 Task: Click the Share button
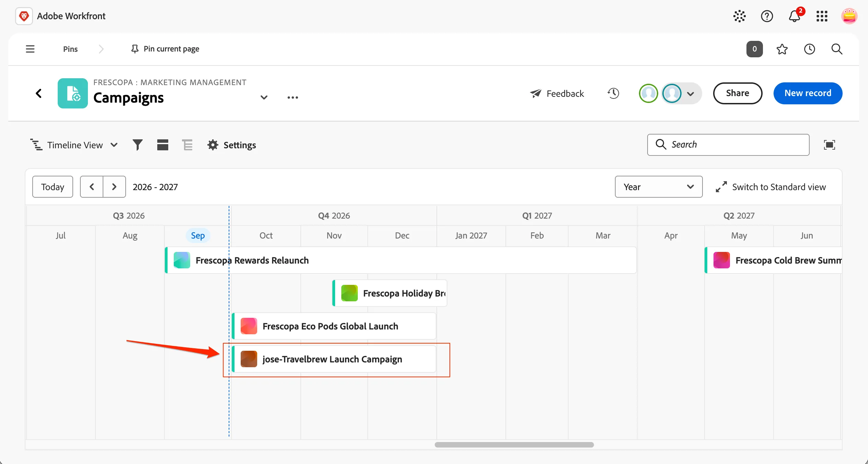[738, 93]
